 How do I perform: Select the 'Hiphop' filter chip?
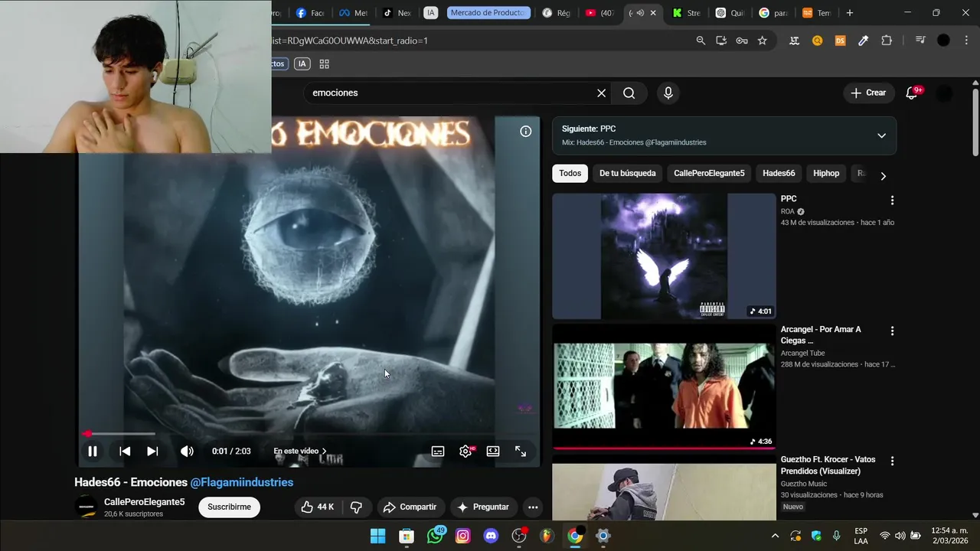click(826, 174)
